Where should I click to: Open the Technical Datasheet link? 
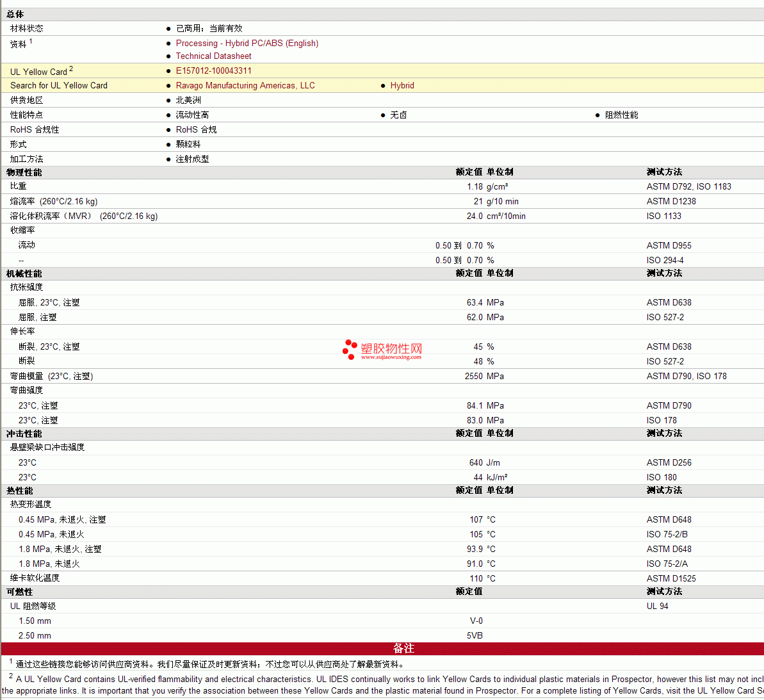pyautogui.click(x=213, y=56)
